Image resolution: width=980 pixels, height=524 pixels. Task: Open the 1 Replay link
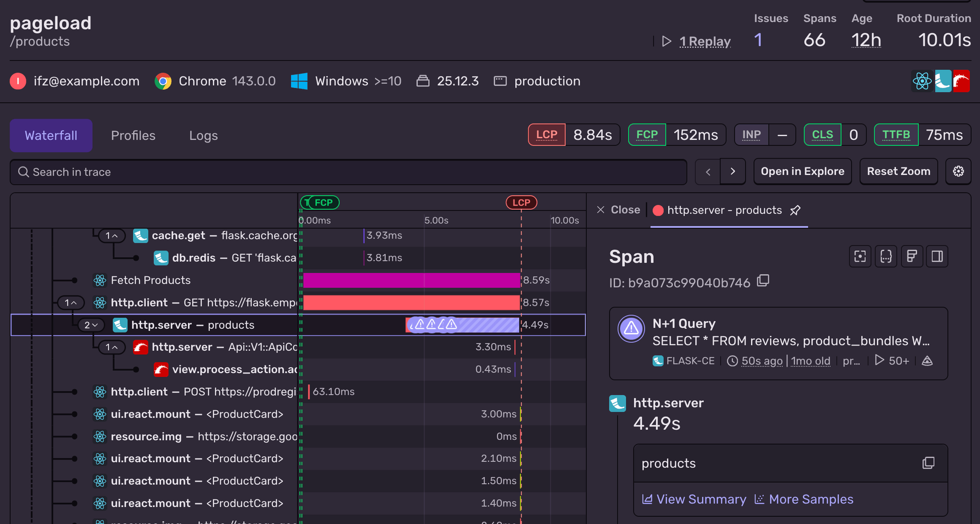705,41
